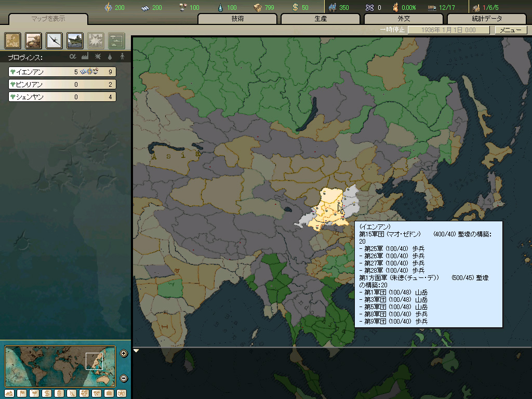The image size is (532, 399).
Task: Click the transport capacity truck icon
Action: tap(432, 8)
